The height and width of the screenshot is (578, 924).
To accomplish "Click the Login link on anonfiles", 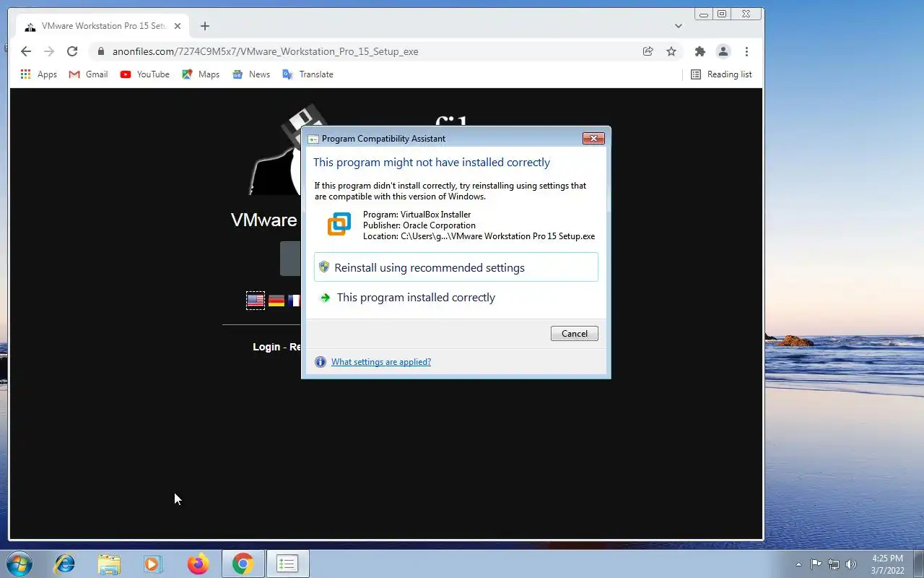I will pos(266,347).
